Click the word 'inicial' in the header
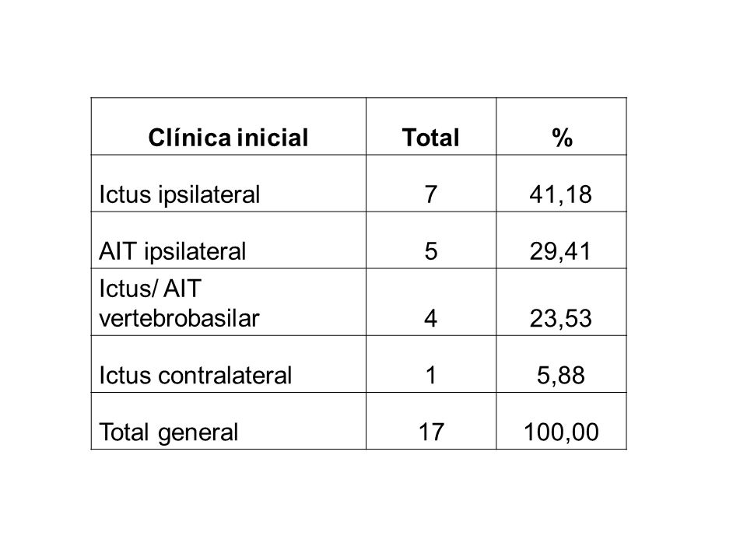Image resolution: width=747 pixels, height=560 pixels. [x=273, y=138]
